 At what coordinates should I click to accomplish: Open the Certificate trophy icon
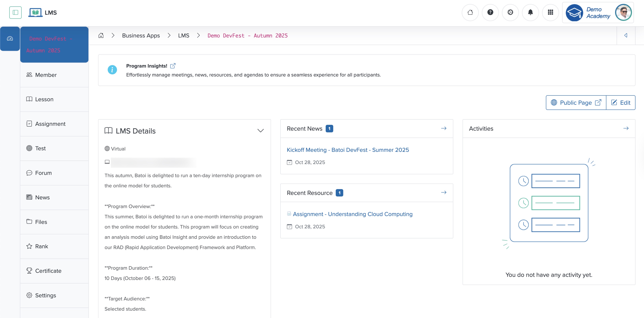(x=29, y=271)
